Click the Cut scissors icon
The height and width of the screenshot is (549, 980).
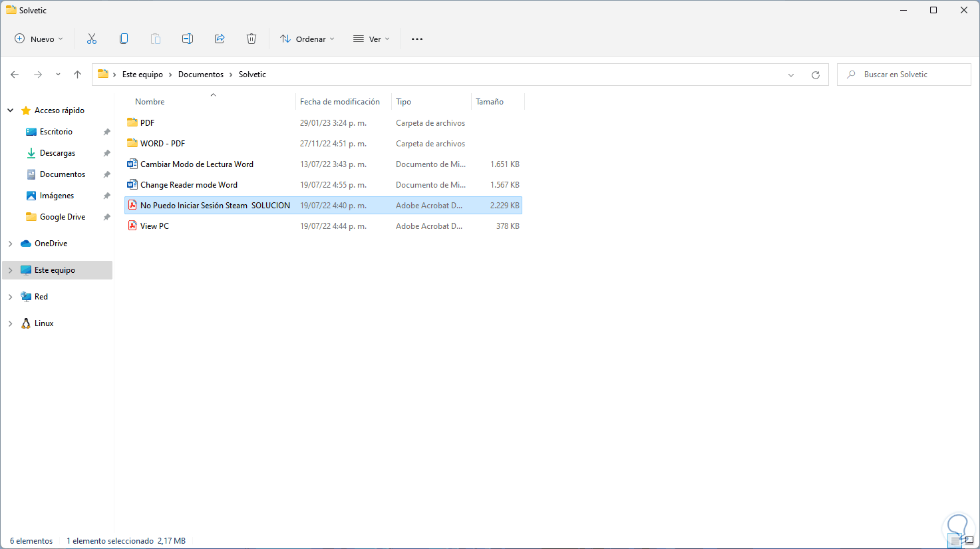click(x=92, y=39)
